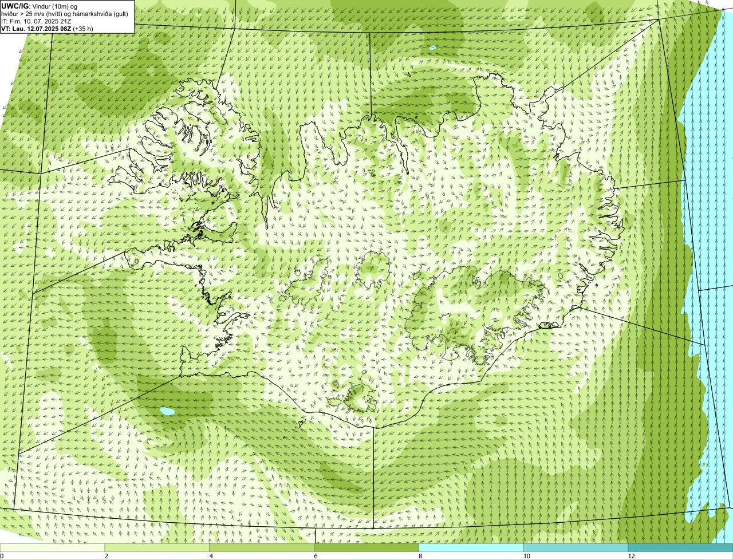The image size is (733, 560).
Task: Click the '8' tick label on the scale
Action: click(x=420, y=556)
